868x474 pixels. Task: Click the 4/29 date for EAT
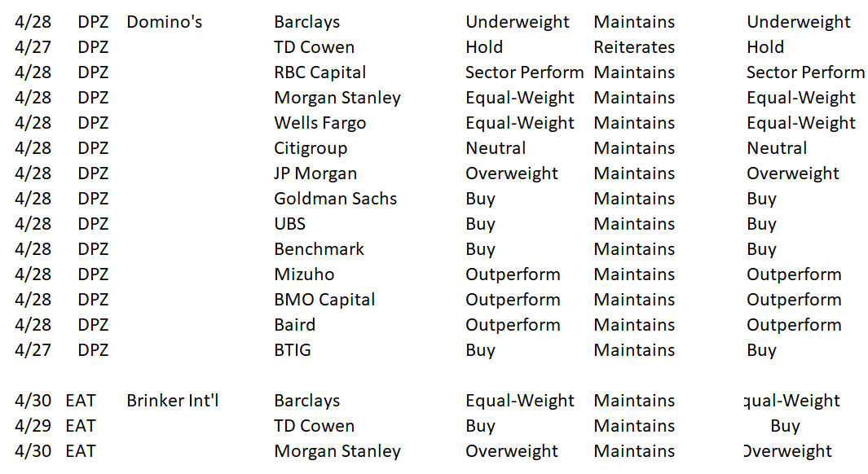point(33,426)
